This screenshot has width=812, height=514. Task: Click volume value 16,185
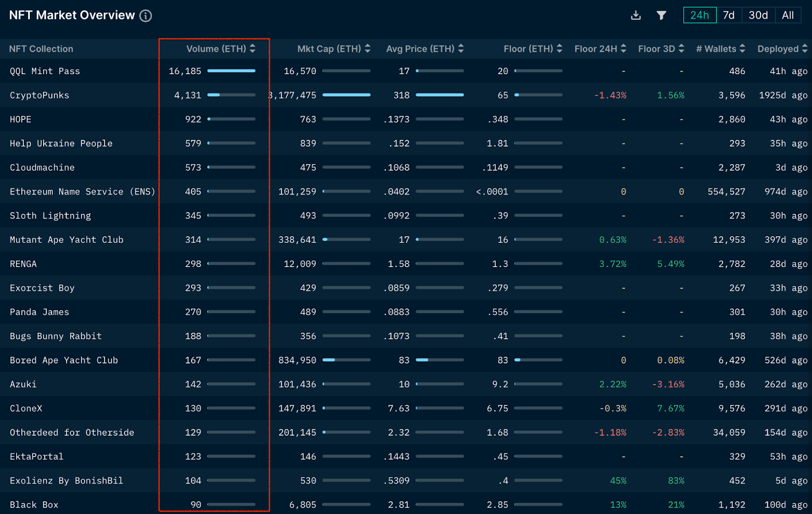(x=185, y=71)
